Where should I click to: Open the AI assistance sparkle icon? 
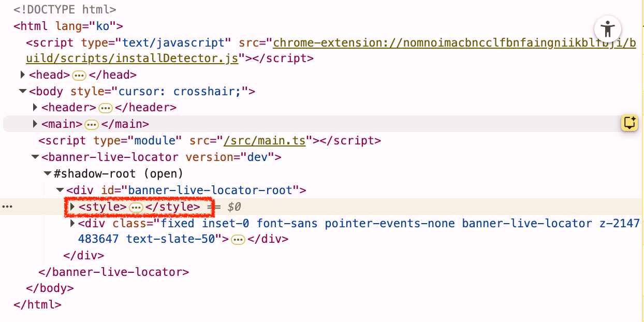pyautogui.click(x=630, y=123)
